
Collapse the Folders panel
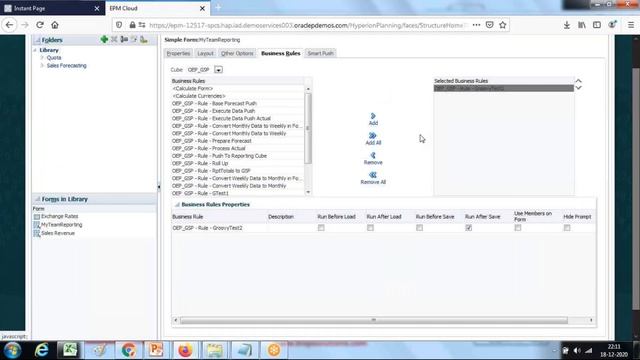click(38, 40)
